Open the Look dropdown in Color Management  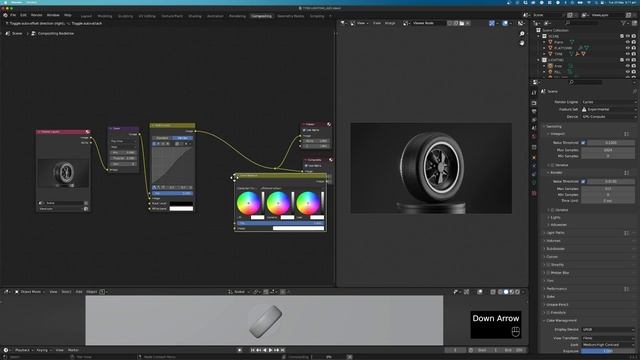(x=609, y=345)
